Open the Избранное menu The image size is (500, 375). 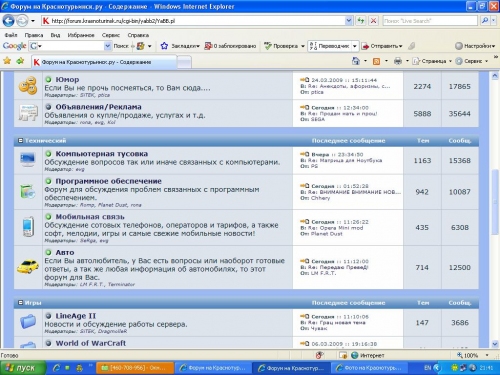click(x=81, y=35)
